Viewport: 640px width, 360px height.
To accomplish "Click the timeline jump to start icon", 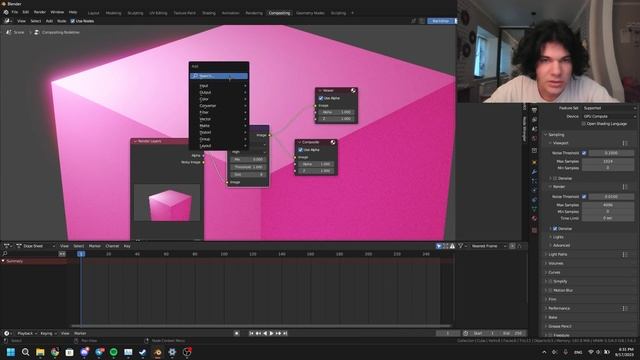I will [251, 333].
